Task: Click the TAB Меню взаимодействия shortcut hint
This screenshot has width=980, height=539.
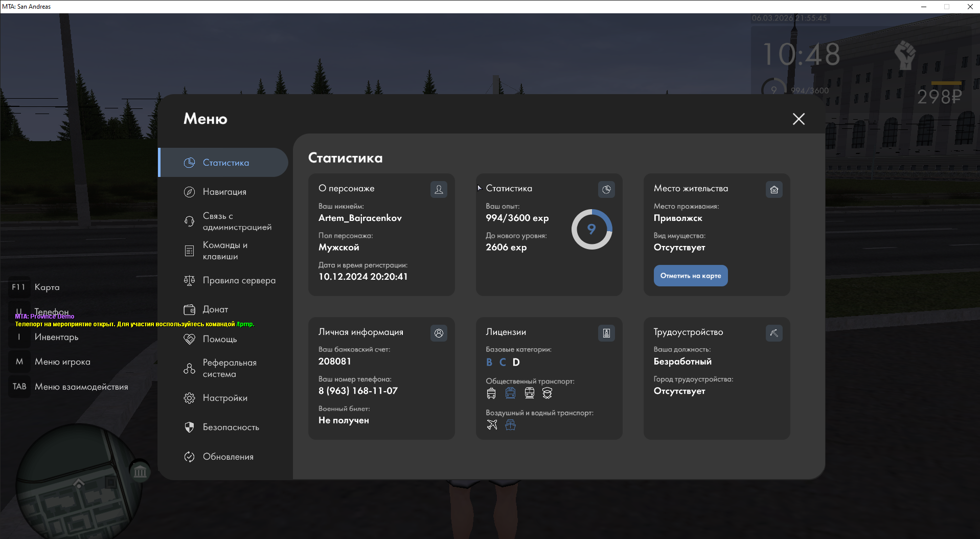Action: coord(69,387)
